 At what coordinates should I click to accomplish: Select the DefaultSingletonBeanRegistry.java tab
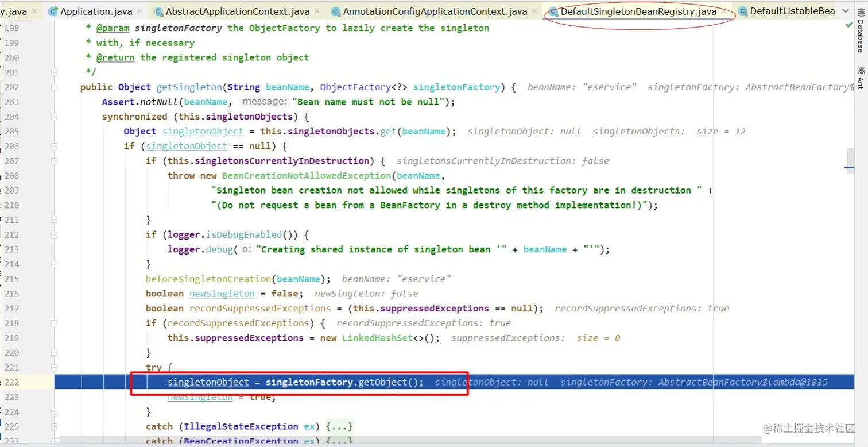638,11
